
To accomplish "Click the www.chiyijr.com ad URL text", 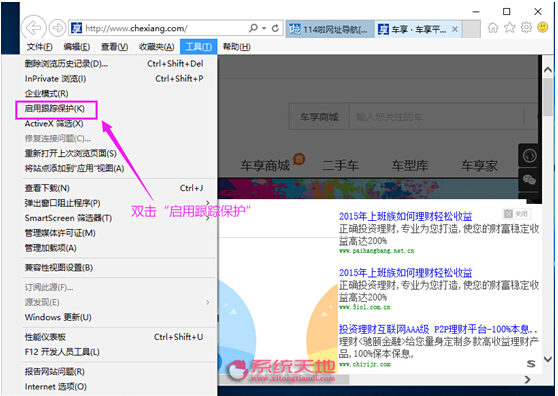I will pos(364,364).
